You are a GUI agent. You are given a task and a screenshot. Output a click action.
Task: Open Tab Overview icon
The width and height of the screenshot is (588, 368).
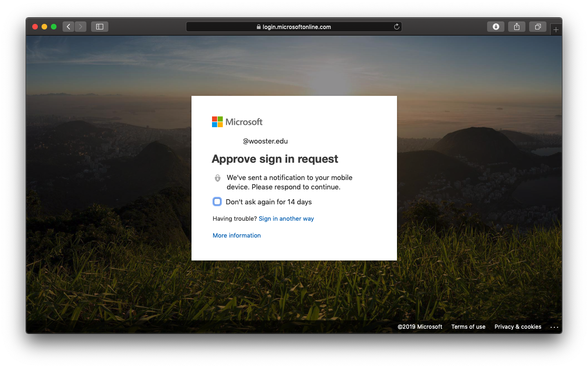538,27
